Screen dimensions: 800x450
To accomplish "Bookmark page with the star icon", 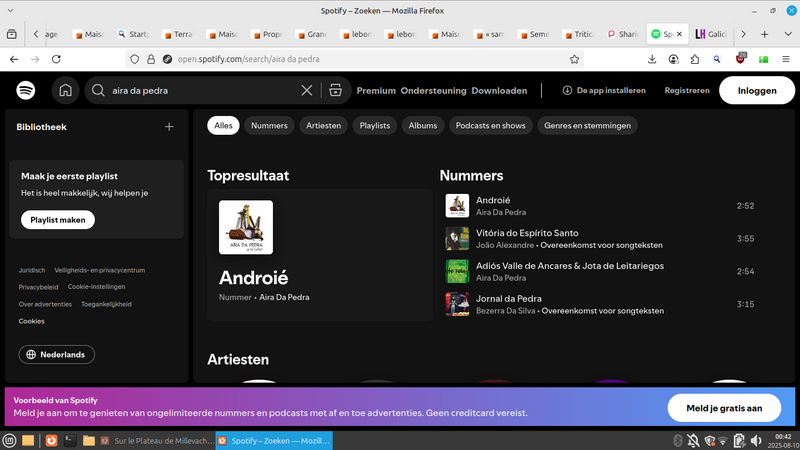I will coord(574,59).
